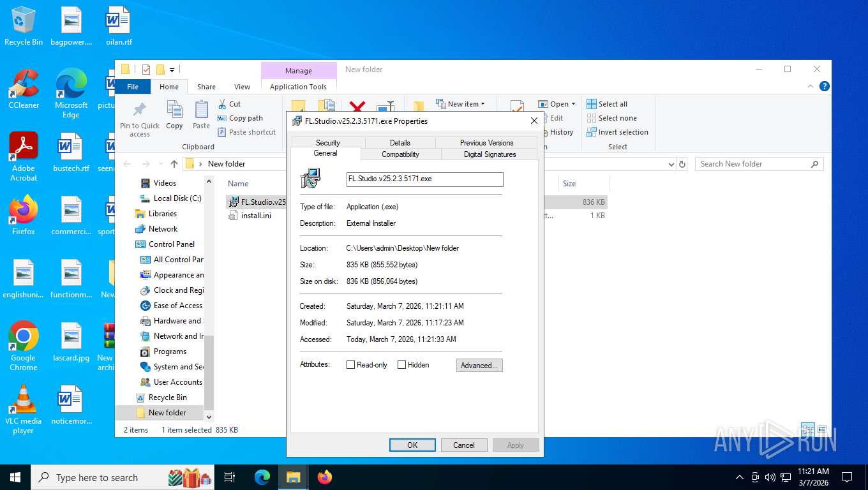The width and height of the screenshot is (868, 490).
Task: Sort by Name column header
Action: tap(238, 184)
